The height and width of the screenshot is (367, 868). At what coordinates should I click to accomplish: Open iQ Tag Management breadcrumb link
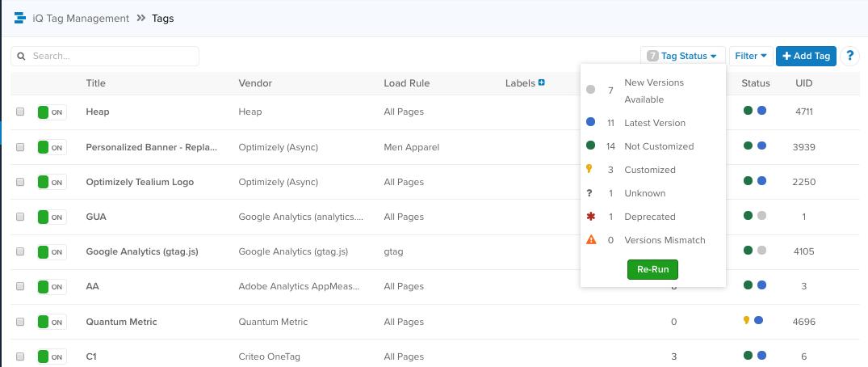click(81, 19)
